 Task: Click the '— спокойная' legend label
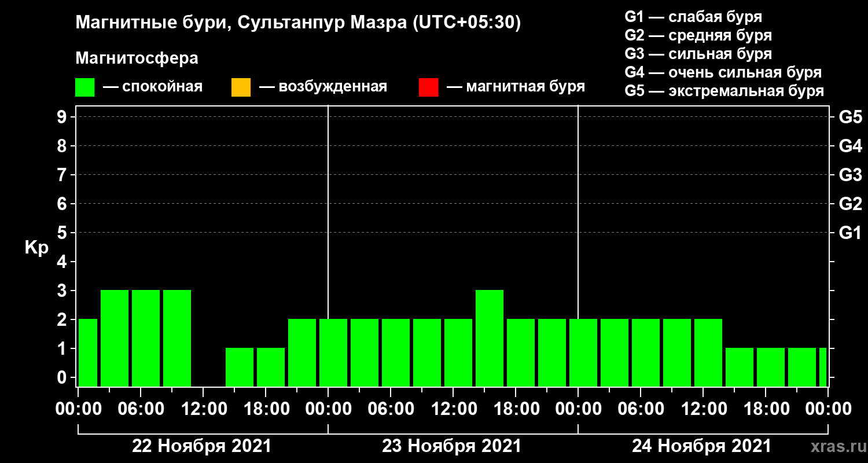coord(153,87)
